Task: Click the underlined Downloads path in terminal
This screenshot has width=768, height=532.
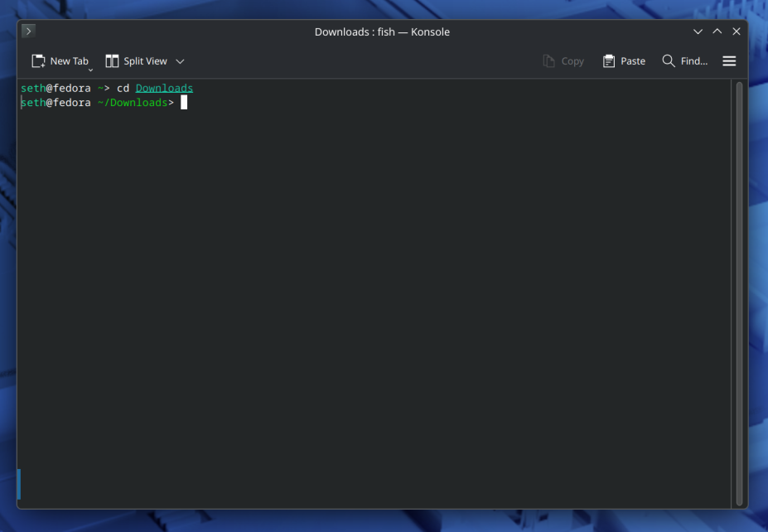Action: (164, 88)
